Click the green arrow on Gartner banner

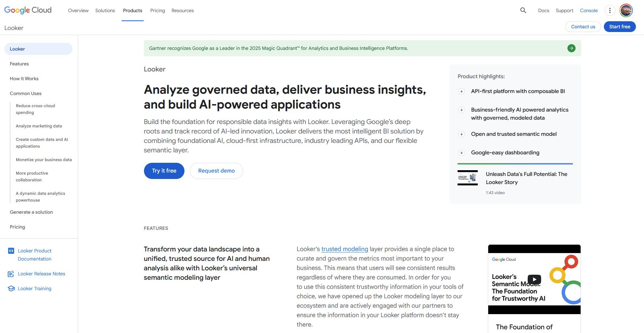[571, 48]
